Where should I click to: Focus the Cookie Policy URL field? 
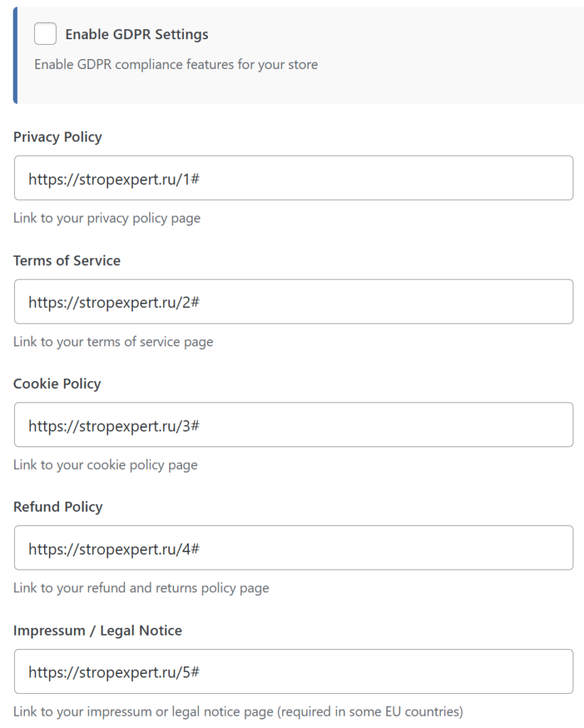point(293,424)
